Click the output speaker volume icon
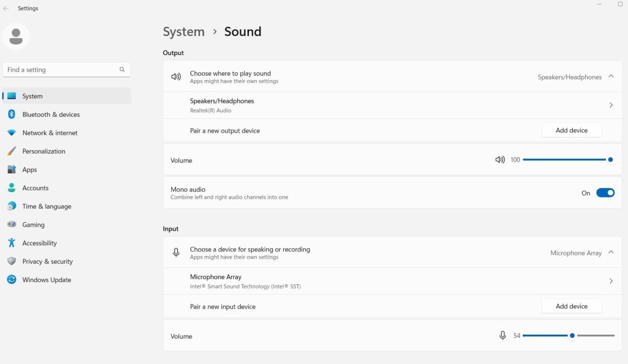This screenshot has height=364, width=628. (x=500, y=159)
